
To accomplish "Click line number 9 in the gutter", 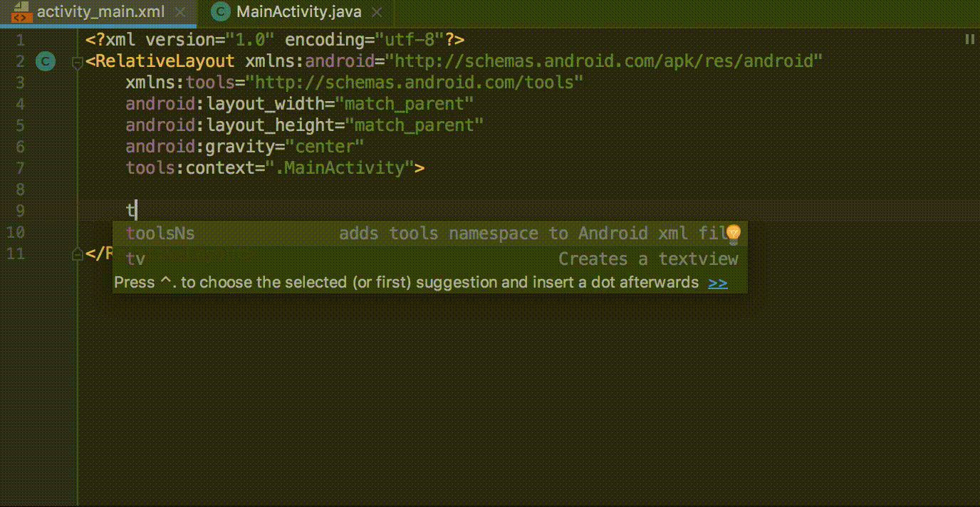I will tap(19, 211).
